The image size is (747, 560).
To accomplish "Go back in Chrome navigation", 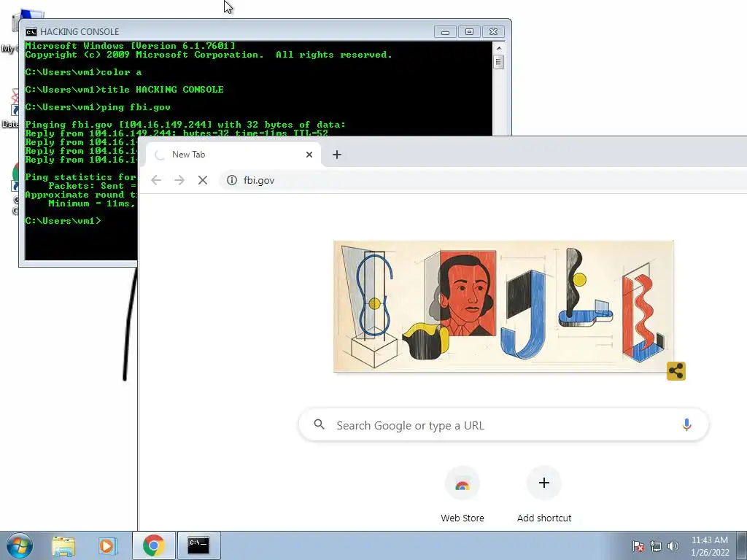I will [x=156, y=180].
